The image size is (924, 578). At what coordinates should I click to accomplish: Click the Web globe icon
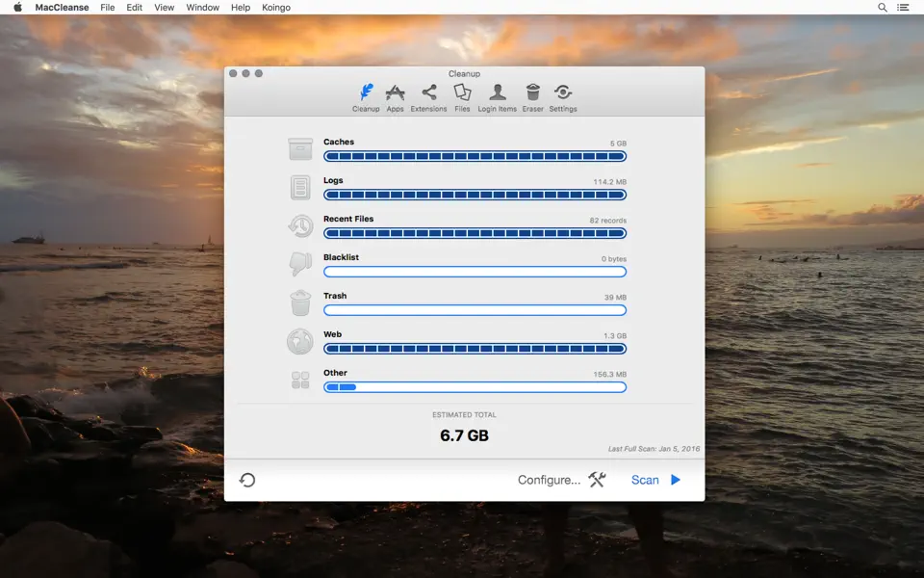tap(300, 340)
